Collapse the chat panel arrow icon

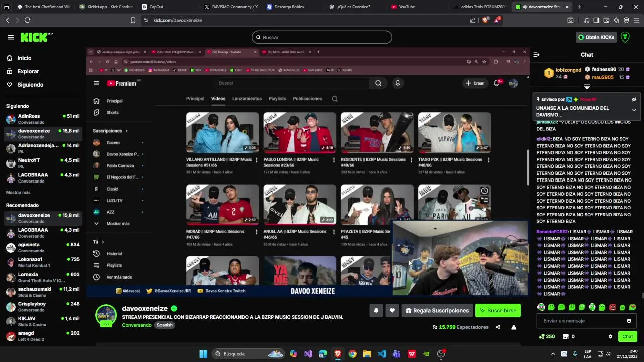click(536, 55)
